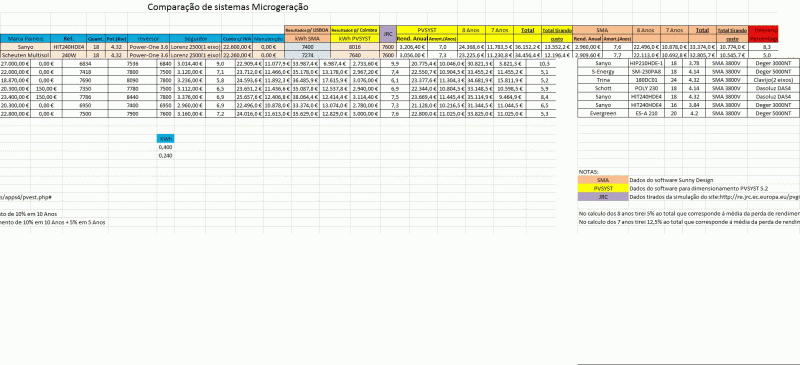Select the 'Ref.' column header cell
Screen dimensions: 800x365
pyautogui.click(x=68, y=38)
